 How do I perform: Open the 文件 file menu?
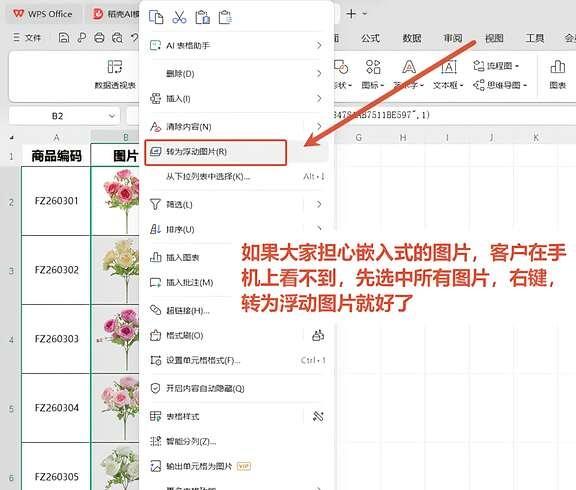pyautogui.click(x=27, y=37)
